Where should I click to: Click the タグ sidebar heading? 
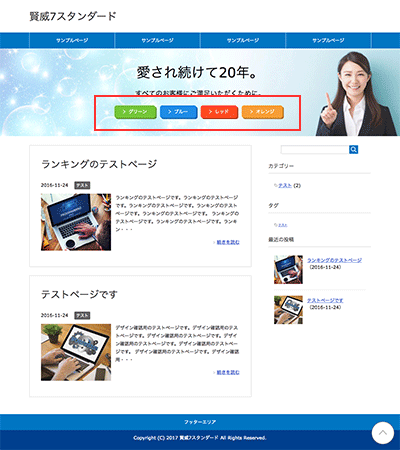273,206
